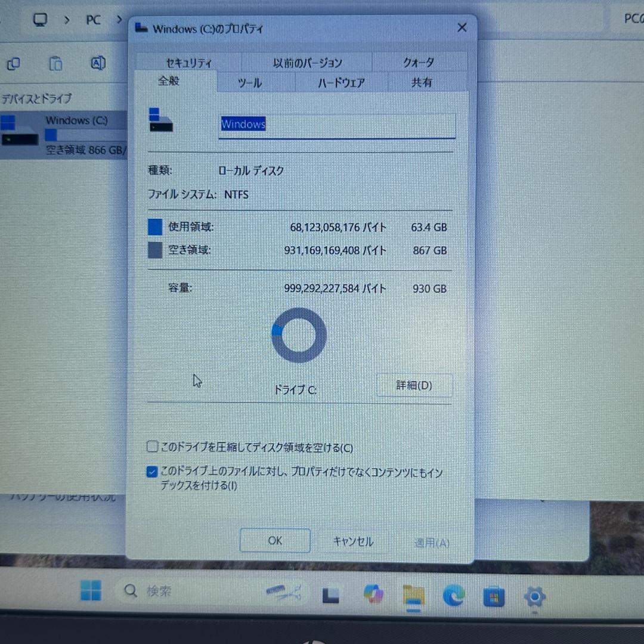Switch to the ツール tab
This screenshot has height=644, width=644.
pos(249,83)
